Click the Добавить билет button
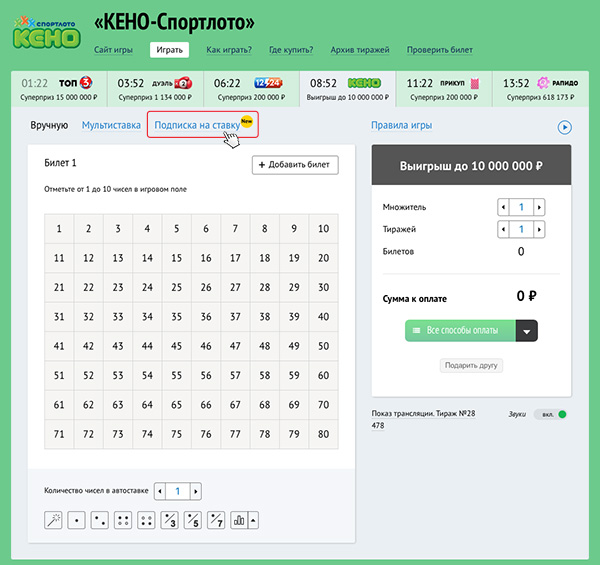 tap(295, 165)
